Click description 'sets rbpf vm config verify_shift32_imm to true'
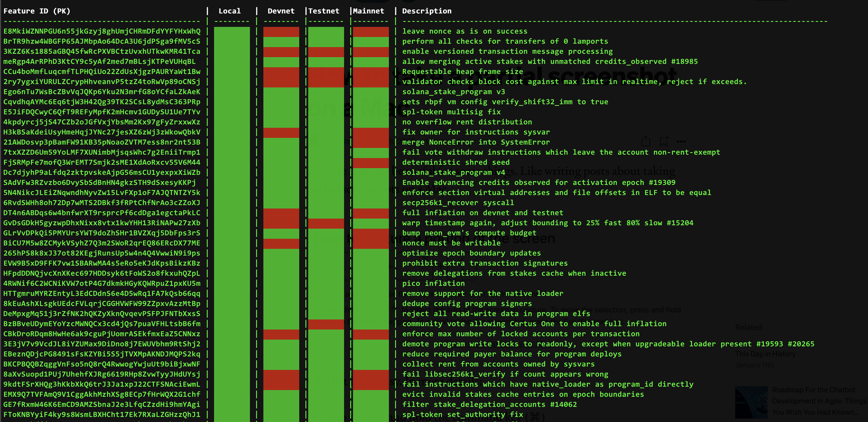The width and height of the screenshot is (868, 422). [x=505, y=102]
